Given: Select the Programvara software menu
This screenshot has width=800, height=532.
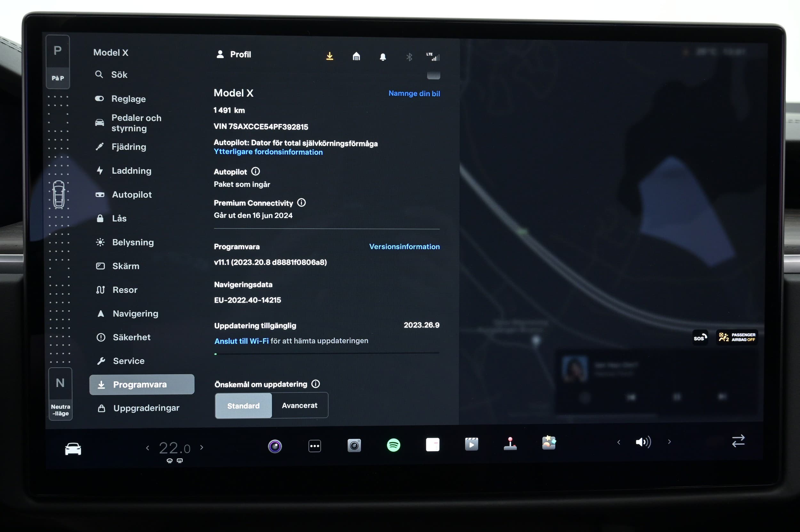Looking at the screenshot, I should pyautogui.click(x=142, y=385).
